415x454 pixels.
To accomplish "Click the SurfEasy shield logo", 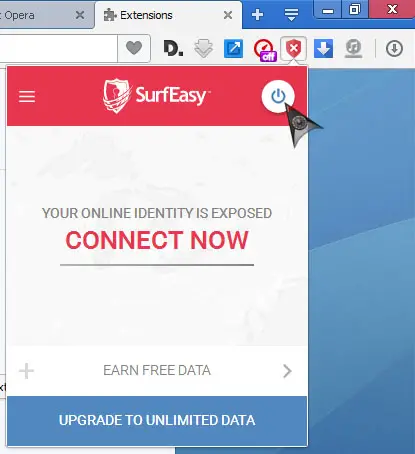I will coord(116,96).
